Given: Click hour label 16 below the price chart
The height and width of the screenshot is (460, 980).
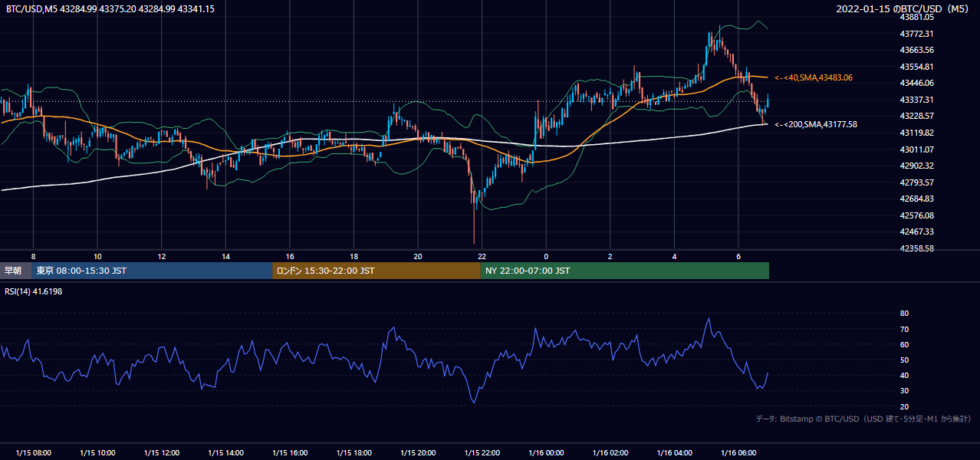Looking at the screenshot, I should click(x=290, y=256).
